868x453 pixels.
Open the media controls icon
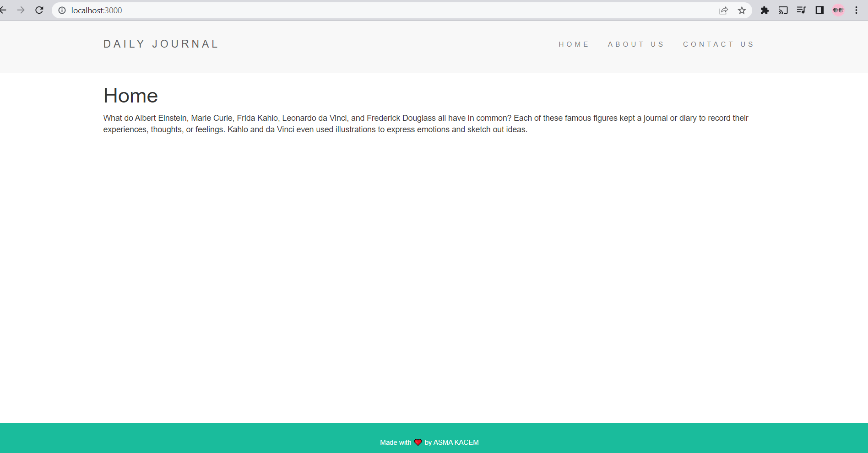[801, 10]
